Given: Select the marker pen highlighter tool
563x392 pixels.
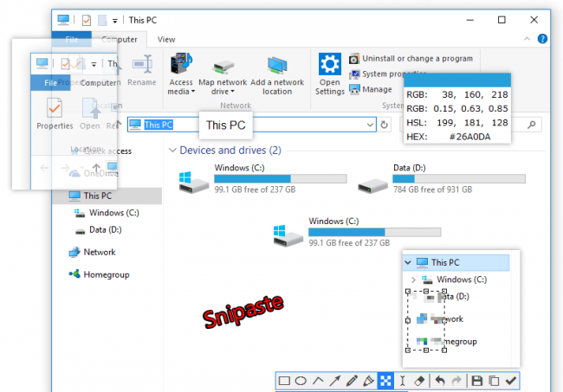Looking at the screenshot, I should pos(368,381).
